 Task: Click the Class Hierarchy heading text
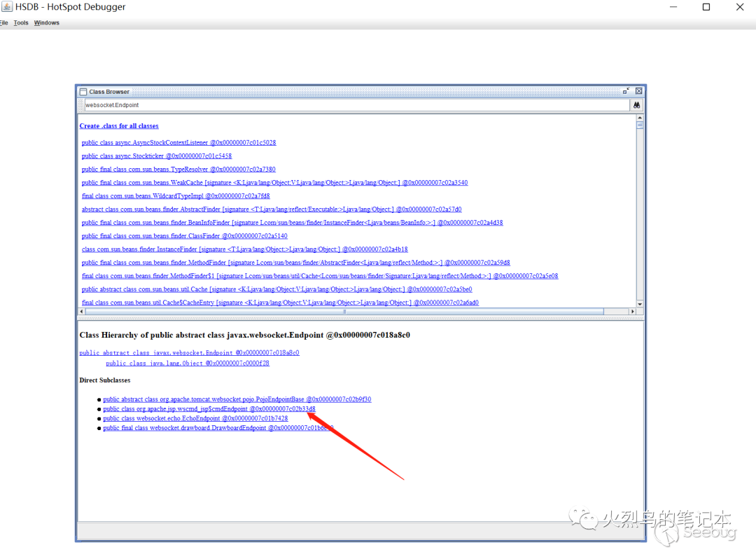pos(244,335)
